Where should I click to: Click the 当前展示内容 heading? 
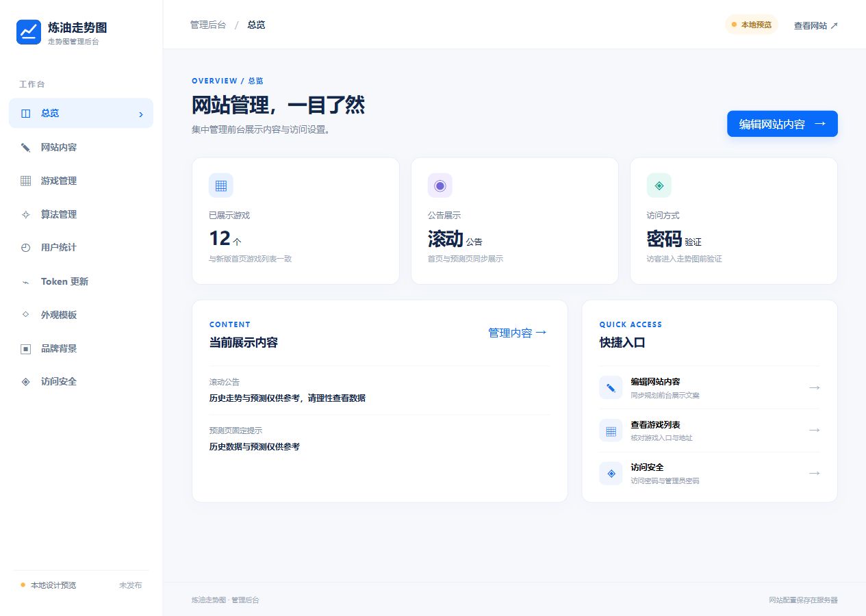(x=244, y=343)
